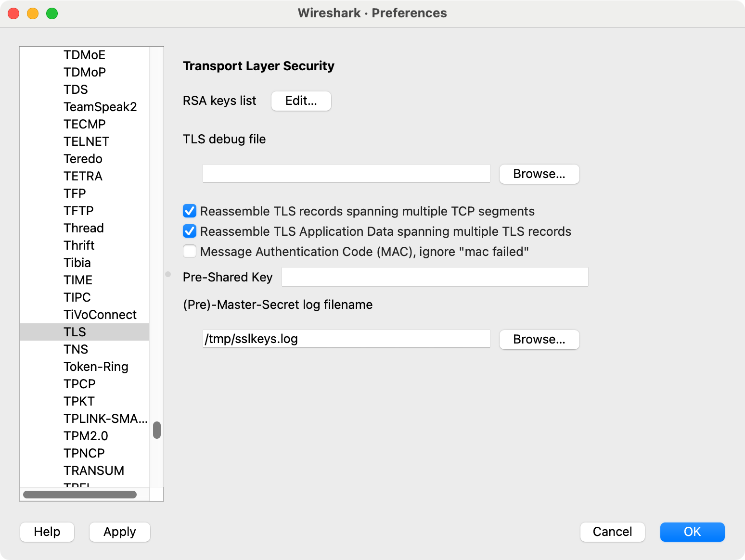Select TNS in the protocol list
The width and height of the screenshot is (745, 560).
[76, 349]
